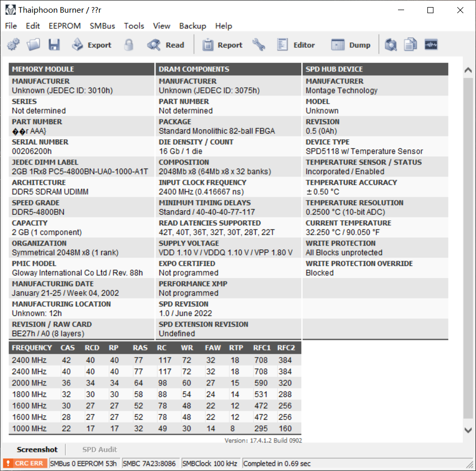Open file with the folder toolbar icon
Image resolution: width=476 pixels, height=471 pixels.
point(33,45)
